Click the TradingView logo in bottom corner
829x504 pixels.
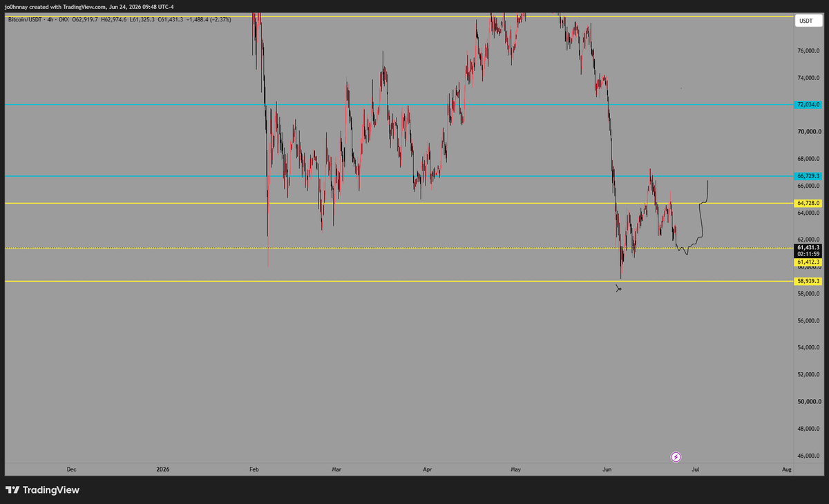click(x=42, y=490)
